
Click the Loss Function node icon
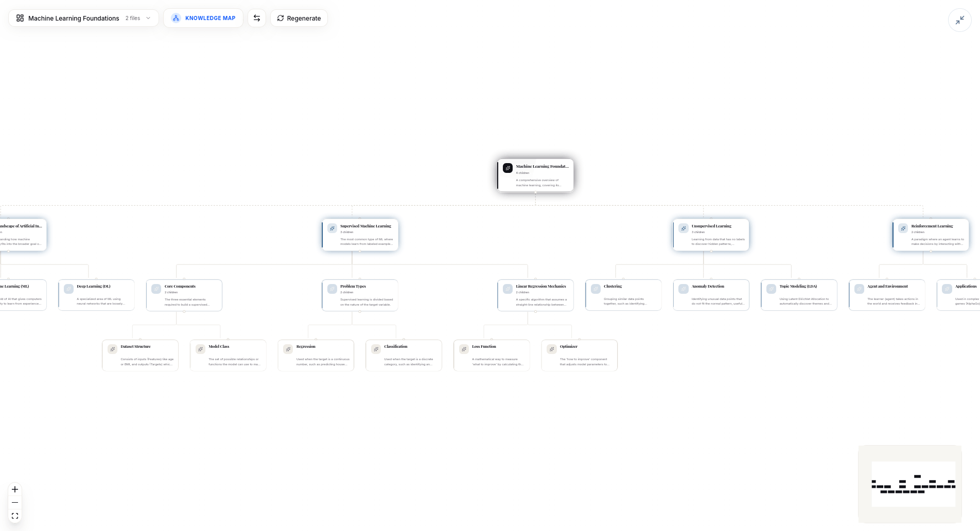coord(464,349)
